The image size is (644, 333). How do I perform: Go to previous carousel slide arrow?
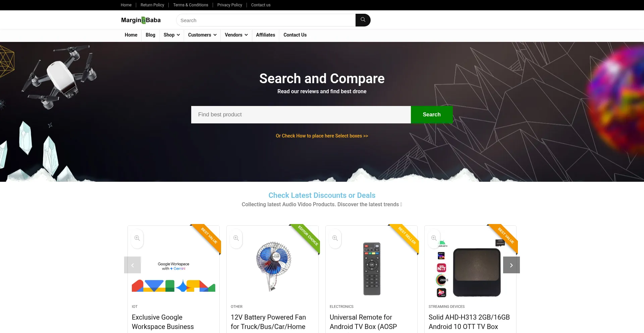point(132,265)
